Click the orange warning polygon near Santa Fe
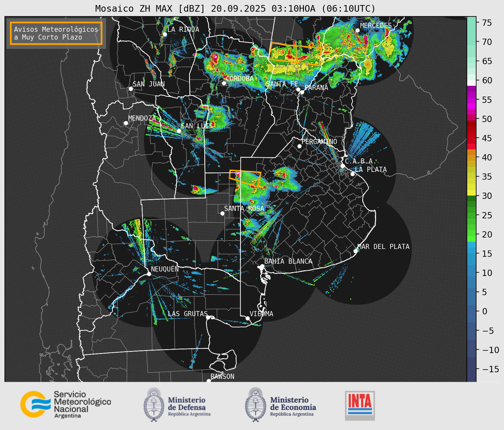504x430 pixels. click(x=296, y=54)
